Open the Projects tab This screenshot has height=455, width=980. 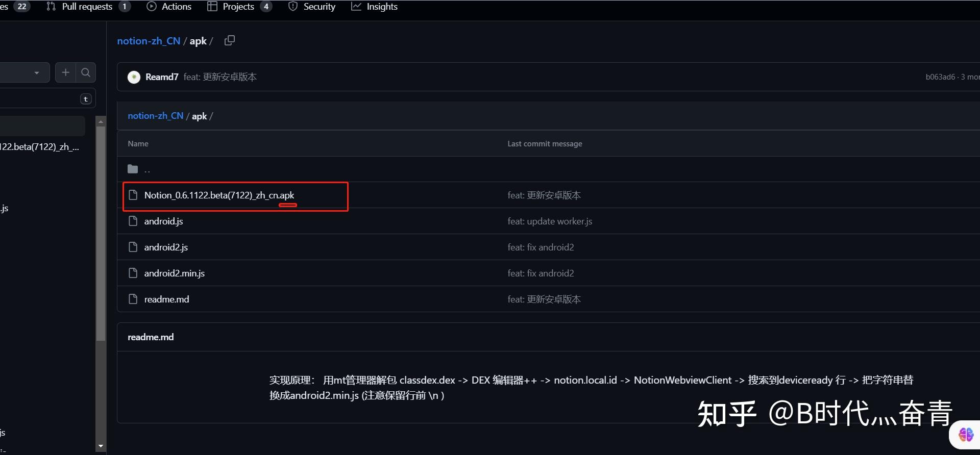[239, 7]
